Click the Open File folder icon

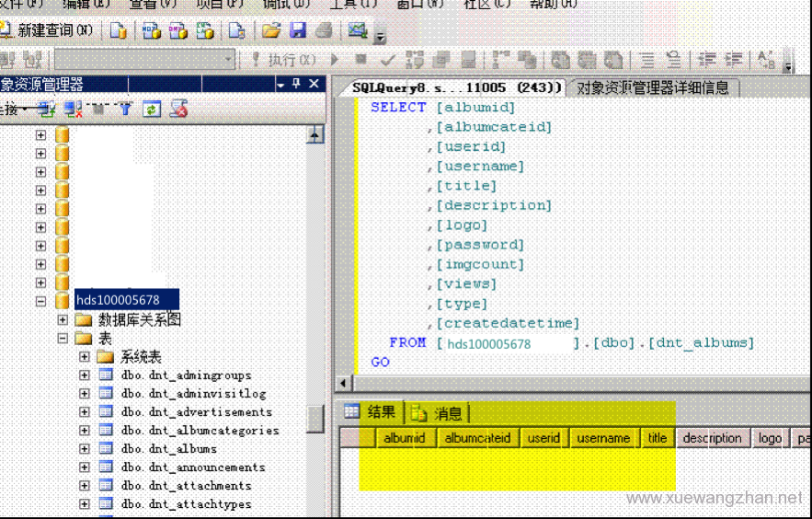tap(270, 31)
